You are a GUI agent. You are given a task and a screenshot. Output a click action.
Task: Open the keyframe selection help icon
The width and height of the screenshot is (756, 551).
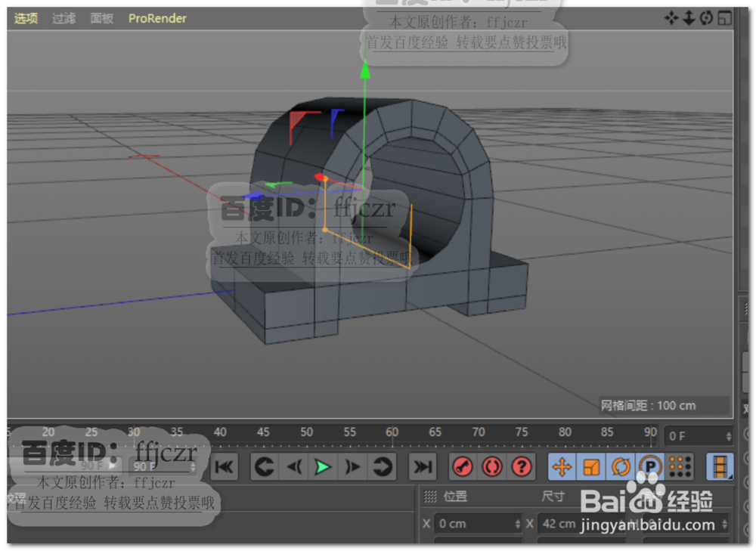[521, 466]
